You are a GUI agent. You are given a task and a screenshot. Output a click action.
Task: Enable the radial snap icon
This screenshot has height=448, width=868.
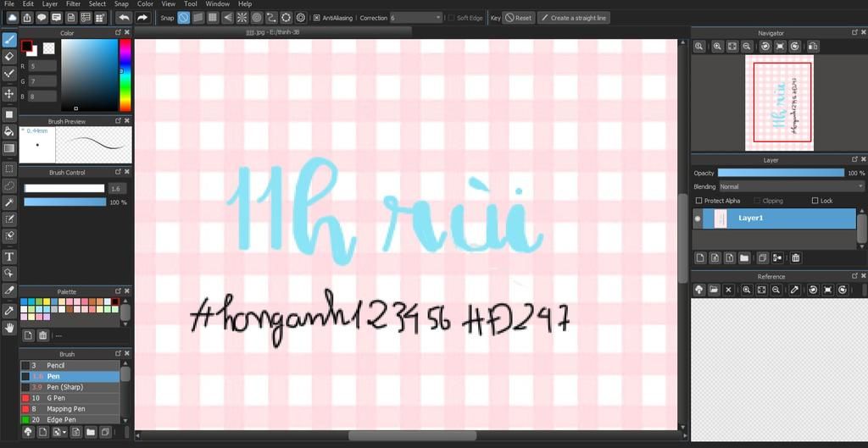pyautogui.click(x=242, y=18)
